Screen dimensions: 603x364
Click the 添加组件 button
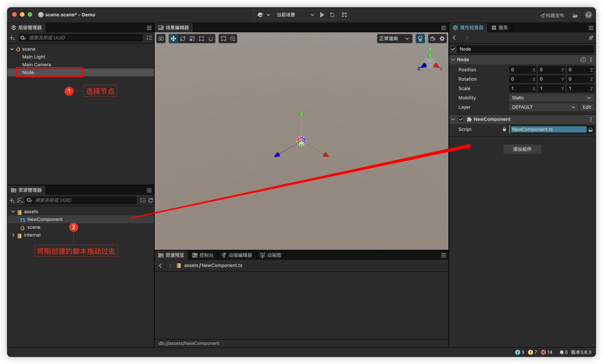[x=522, y=149]
